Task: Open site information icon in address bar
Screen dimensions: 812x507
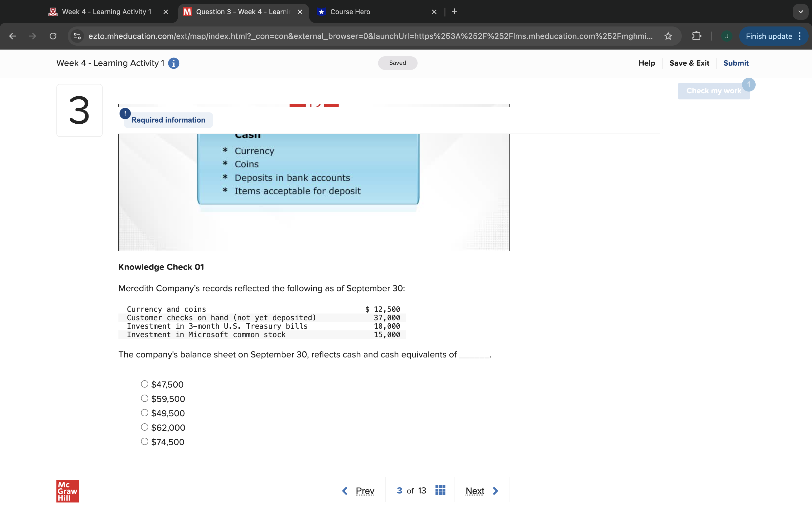Action: coord(77,36)
